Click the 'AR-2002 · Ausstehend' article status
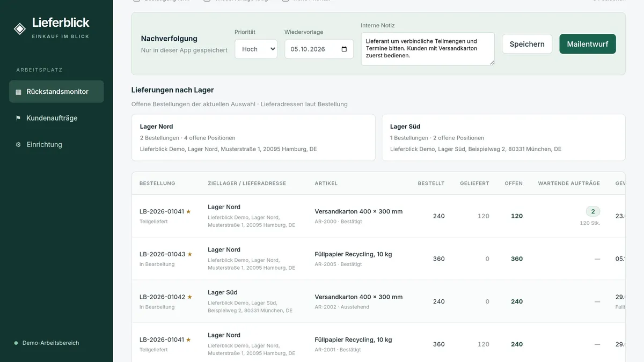 tap(342, 307)
